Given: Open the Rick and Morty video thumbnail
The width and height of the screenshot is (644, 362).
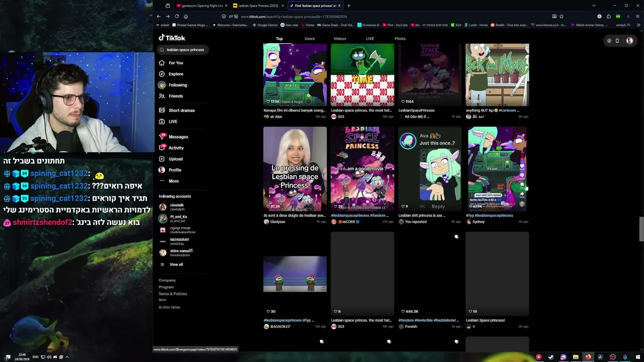Looking at the screenshot, I should [497, 75].
